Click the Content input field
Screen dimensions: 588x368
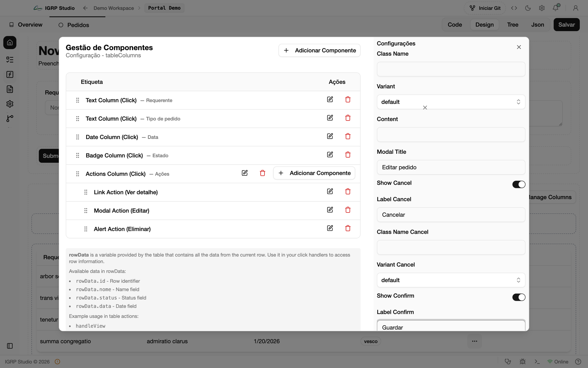pos(451,135)
